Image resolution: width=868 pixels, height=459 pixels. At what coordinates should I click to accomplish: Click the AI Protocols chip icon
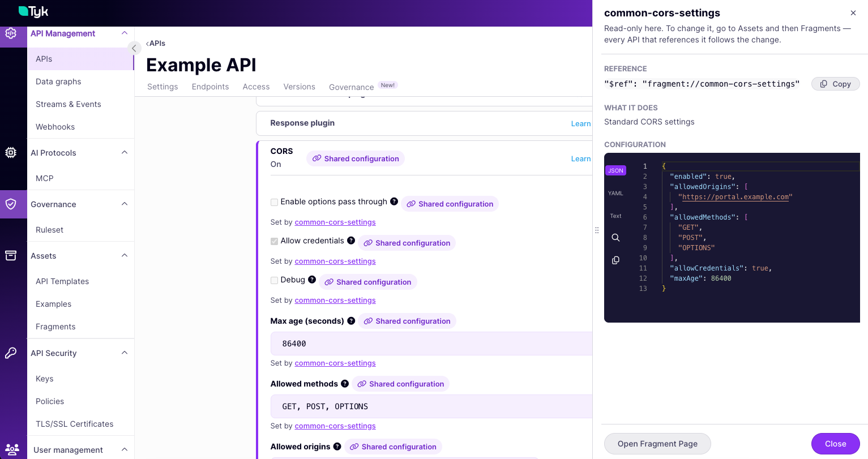[11, 152]
